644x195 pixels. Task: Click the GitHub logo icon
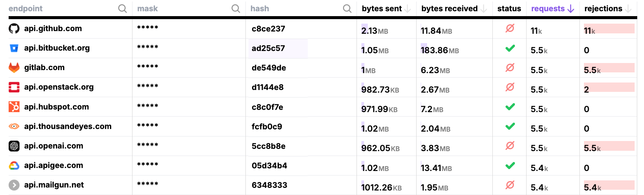coord(14,28)
